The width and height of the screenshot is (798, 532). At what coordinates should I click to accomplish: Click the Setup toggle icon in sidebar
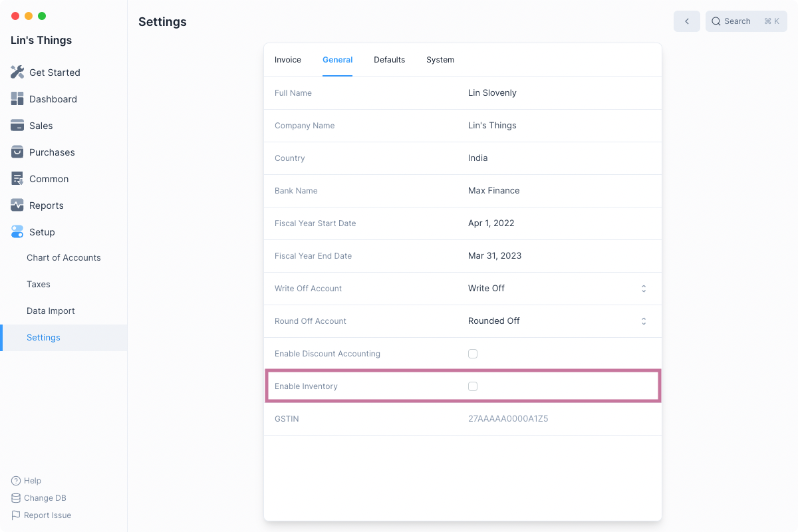17,232
